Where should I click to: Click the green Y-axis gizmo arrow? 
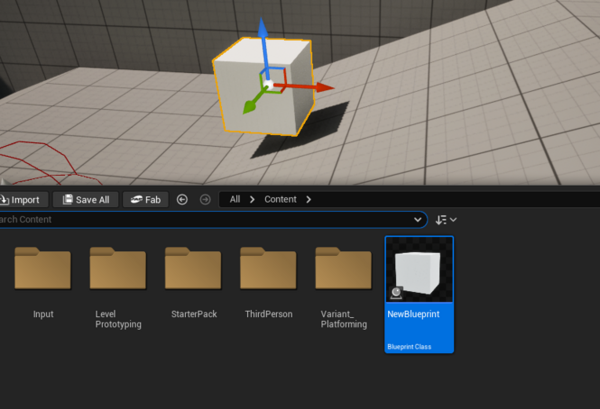(x=254, y=102)
